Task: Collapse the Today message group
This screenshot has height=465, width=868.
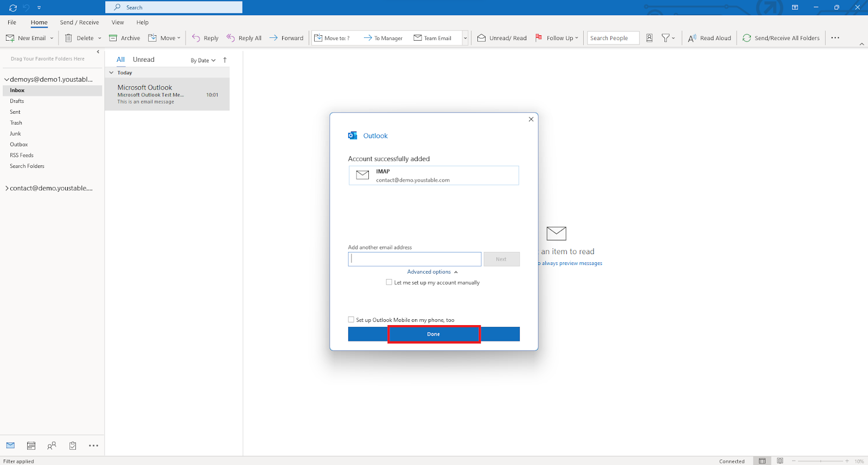Action: 111,73
